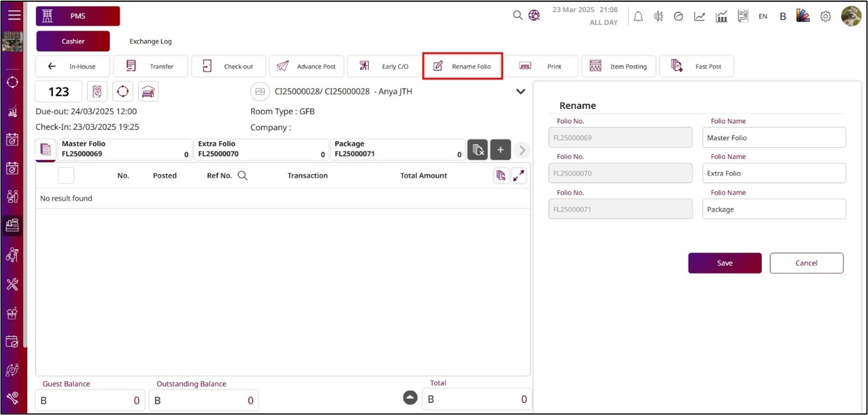Image resolution: width=868 pixels, height=415 pixels.
Task: Open the Rename Folio toolbar option
Action: click(x=463, y=67)
